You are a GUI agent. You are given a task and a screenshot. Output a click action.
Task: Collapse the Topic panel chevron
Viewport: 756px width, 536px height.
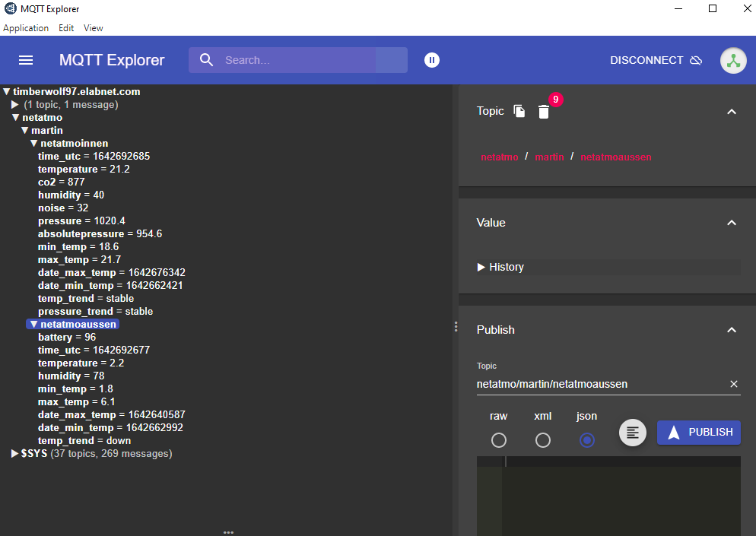(732, 111)
